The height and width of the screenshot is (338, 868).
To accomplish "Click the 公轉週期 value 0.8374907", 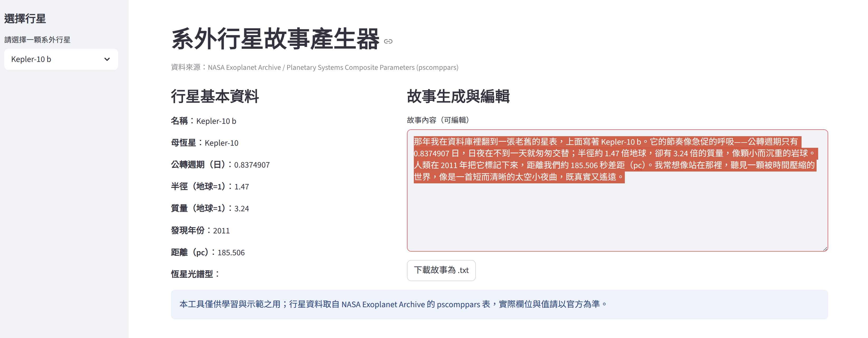I will [x=252, y=165].
